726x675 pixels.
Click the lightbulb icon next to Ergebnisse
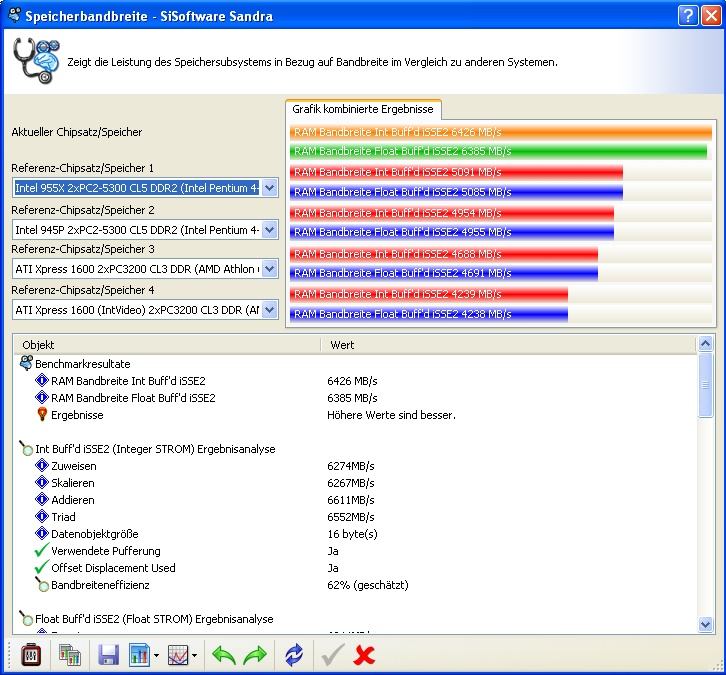click(42, 414)
